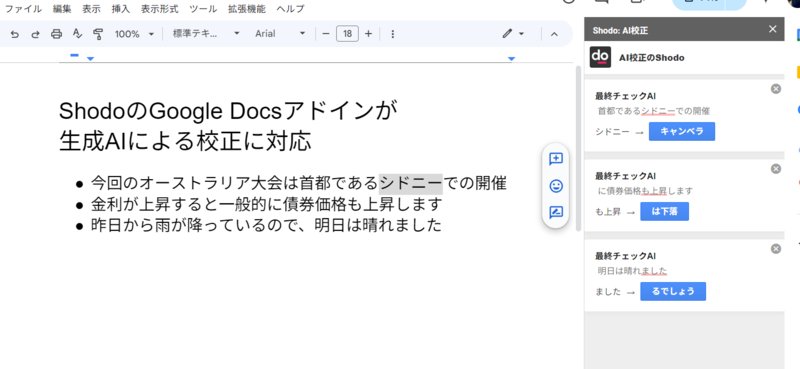Open the 標準テキスト style dropdown

(x=206, y=34)
